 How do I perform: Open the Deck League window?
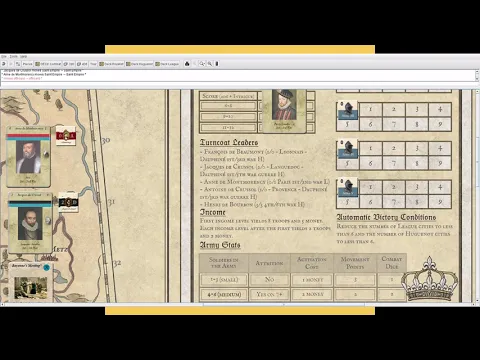(x=167, y=64)
